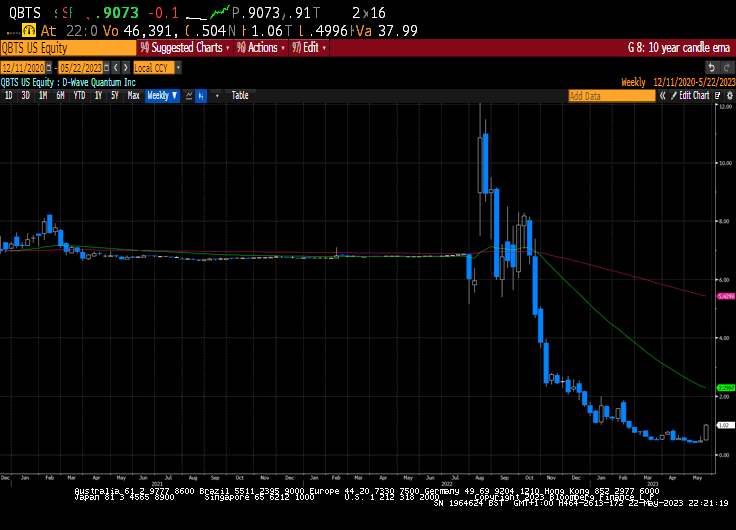Click the Local CCY currency field

click(154, 68)
